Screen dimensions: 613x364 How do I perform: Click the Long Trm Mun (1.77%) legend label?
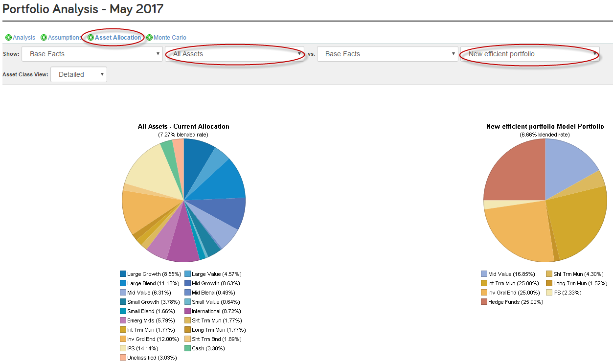click(219, 330)
